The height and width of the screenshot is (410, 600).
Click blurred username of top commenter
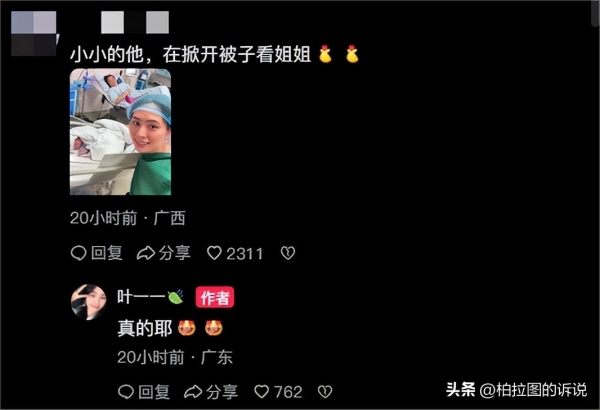pos(135,22)
